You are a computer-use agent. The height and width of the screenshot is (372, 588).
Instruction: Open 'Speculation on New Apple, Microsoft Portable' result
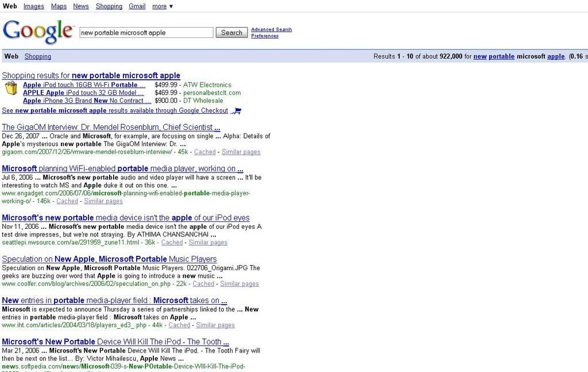coord(109,259)
